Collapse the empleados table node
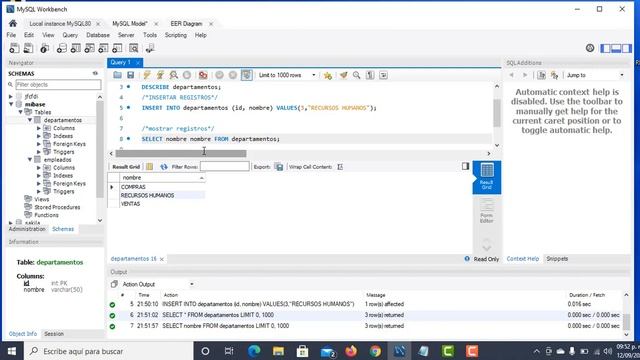The image size is (640, 360). (x=30, y=160)
